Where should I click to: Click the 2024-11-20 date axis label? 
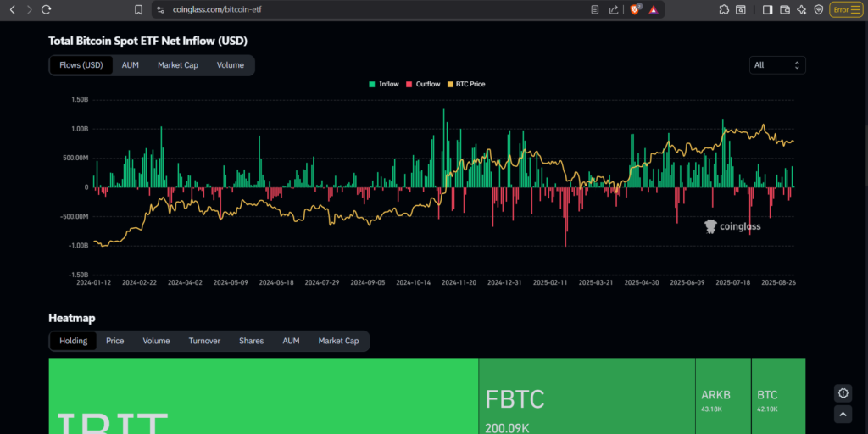[459, 282]
